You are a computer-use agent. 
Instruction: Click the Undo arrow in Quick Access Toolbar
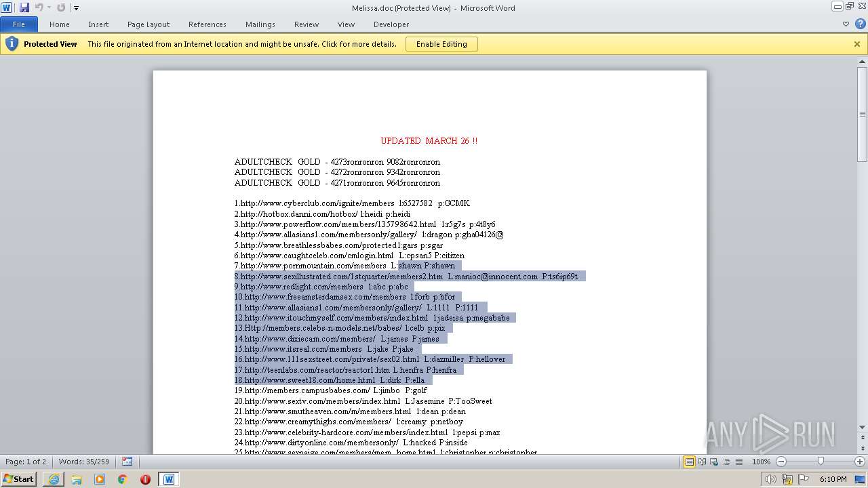(x=39, y=7)
